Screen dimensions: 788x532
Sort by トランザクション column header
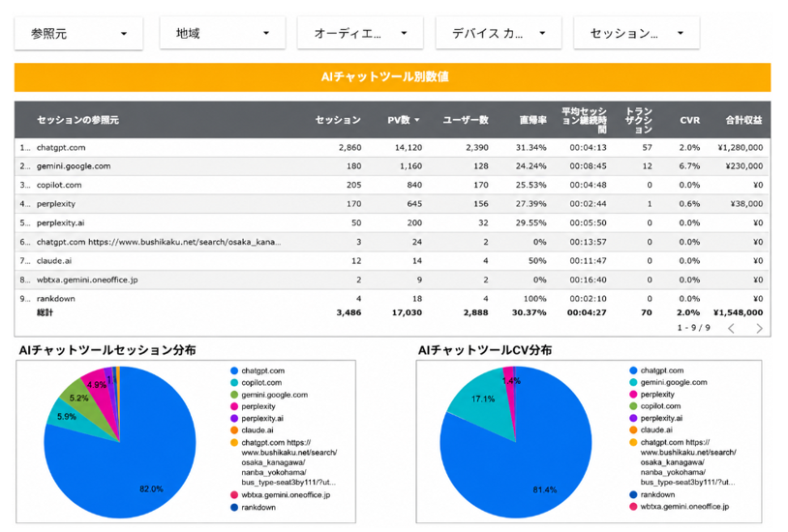[639, 120]
